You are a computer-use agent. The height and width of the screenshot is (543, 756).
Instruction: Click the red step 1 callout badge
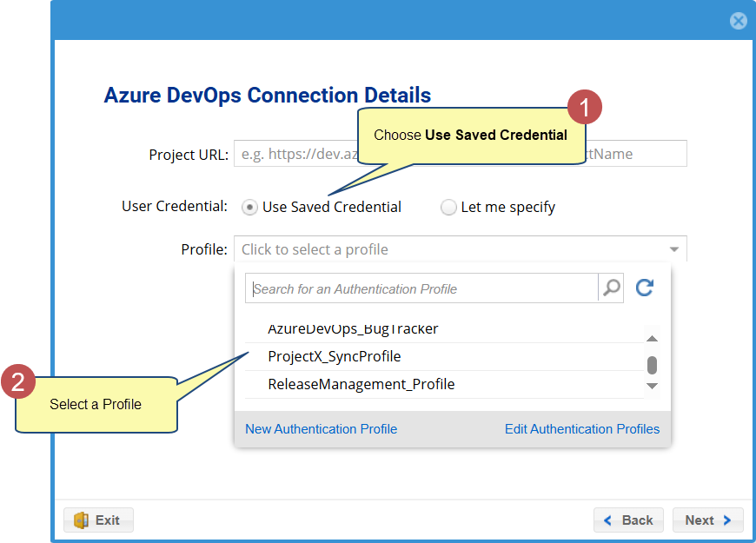pos(584,109)
